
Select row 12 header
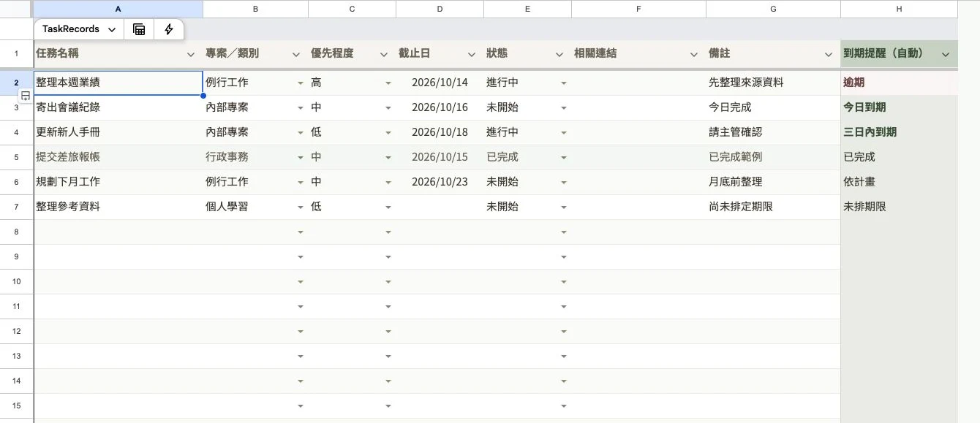coord(16,331)
